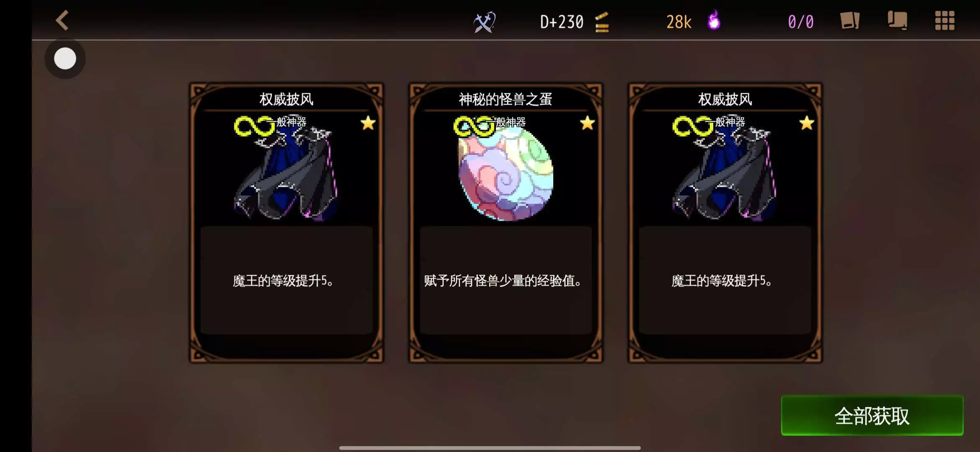Tap the 0/0 purple counter

[x=801, y=22]
